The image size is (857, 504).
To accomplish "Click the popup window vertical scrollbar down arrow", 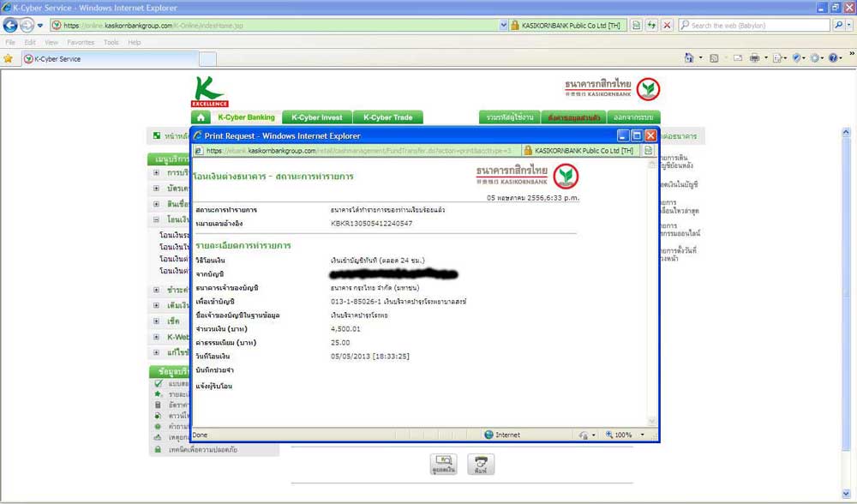I will pos(651,421).
